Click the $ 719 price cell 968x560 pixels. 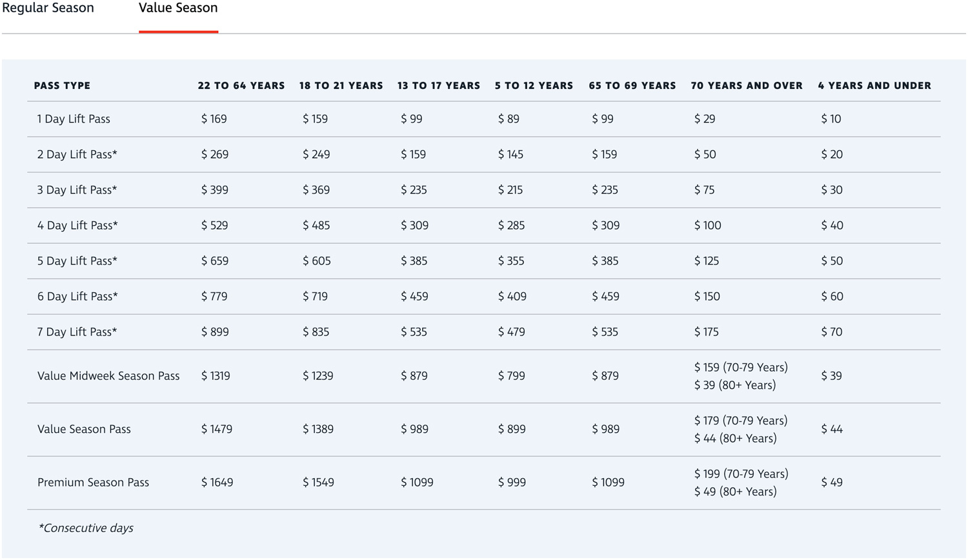(316, 297)
